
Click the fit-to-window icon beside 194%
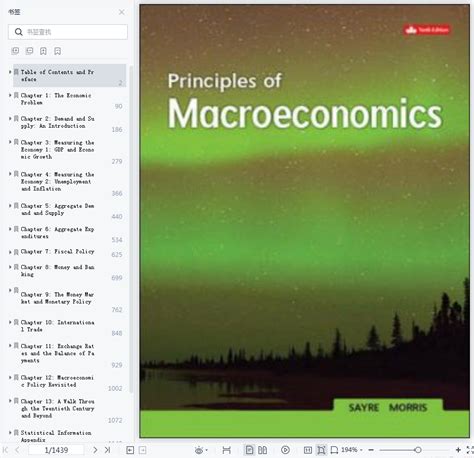click(x=334, y=450)
